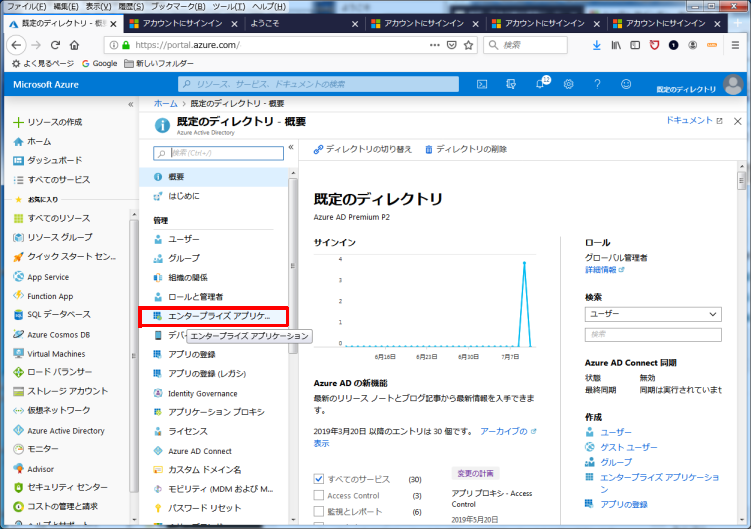The width and height of the screenshot is (751, 529).
Task: Toggle 監視とレポート checkbox
Action: 319,511
